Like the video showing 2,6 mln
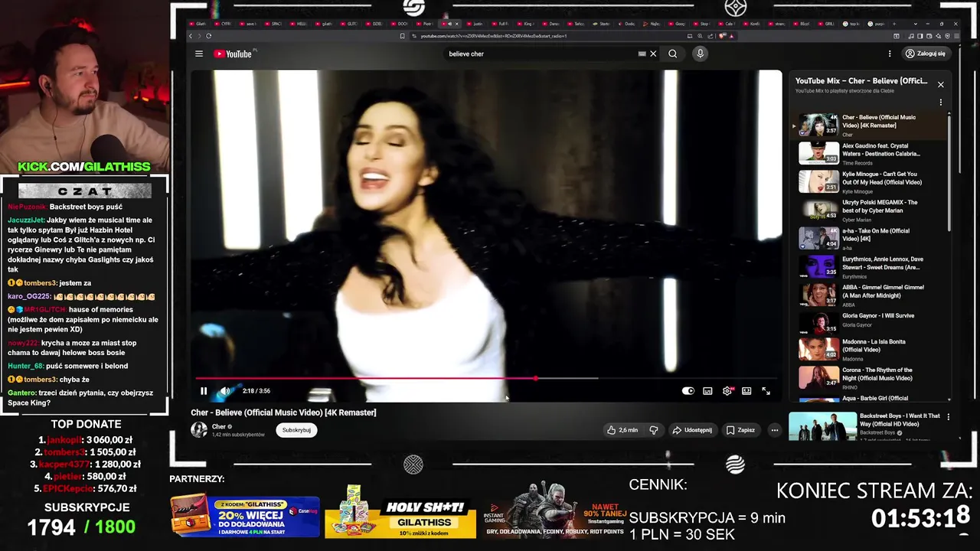The width and height of the screenshot is (980, 551). point(622,430)
